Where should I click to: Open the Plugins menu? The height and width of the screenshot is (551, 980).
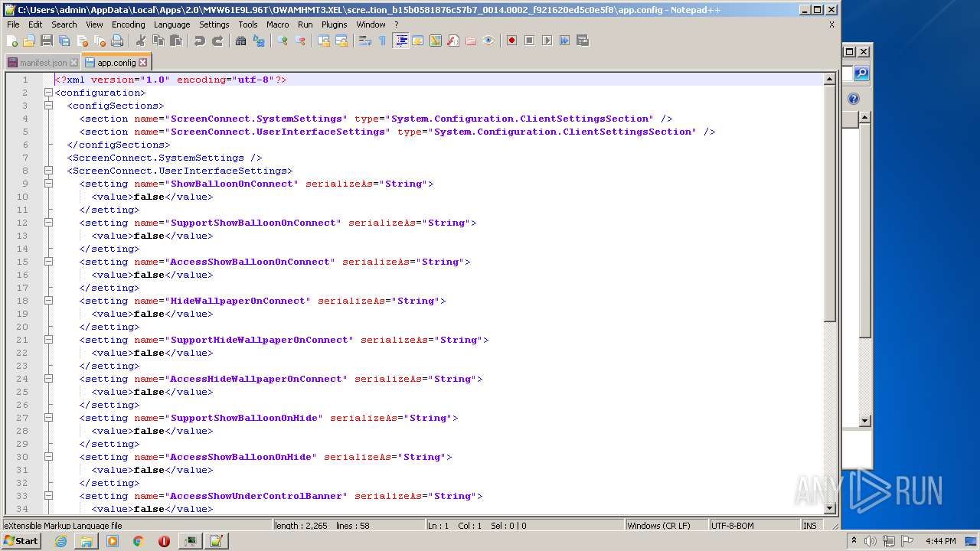334,24
